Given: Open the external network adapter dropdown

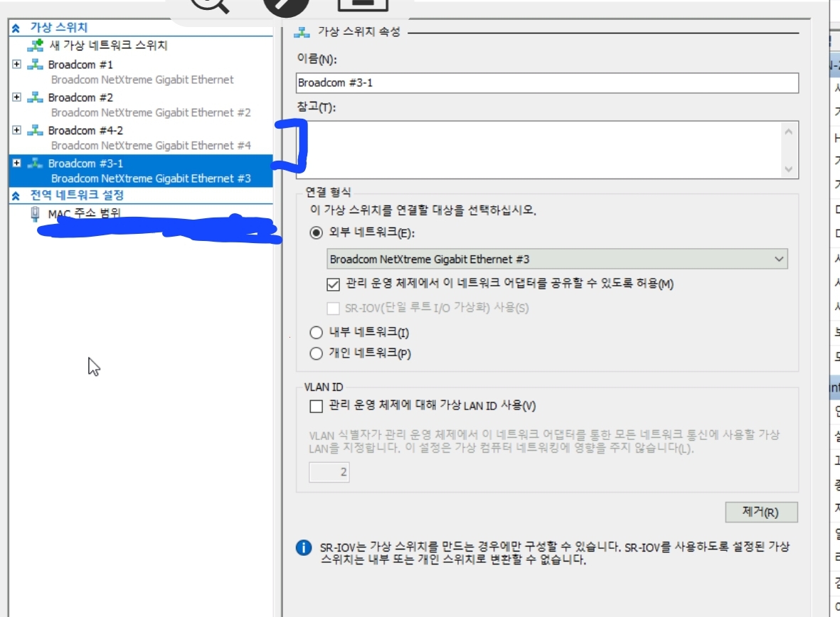Looking at the screenshot, I should coord(557,259).
